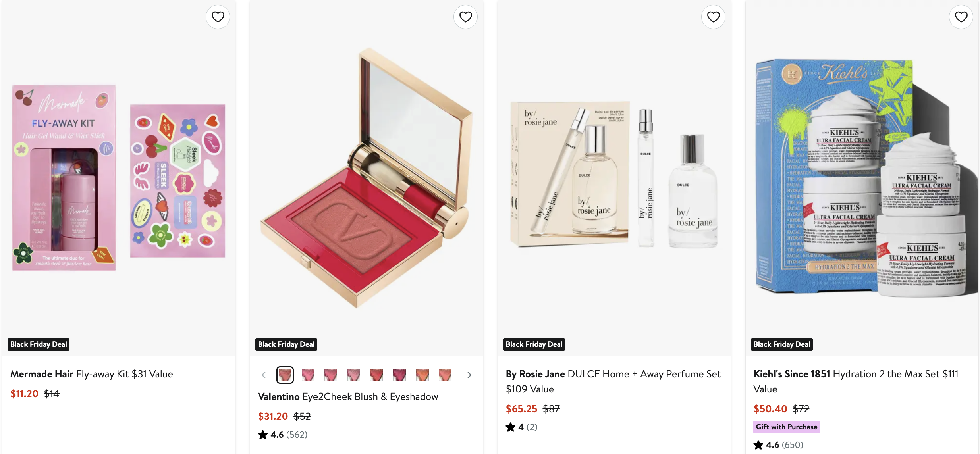Open Kiehl's Hydration 2 the Max Set
The width and height of the screenshot is (980, 454).
pos(856,374)
